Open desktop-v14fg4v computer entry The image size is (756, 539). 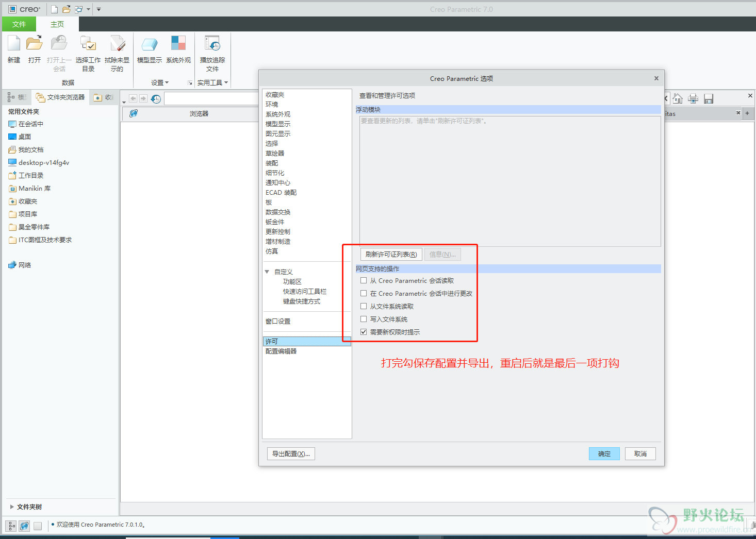39,162
